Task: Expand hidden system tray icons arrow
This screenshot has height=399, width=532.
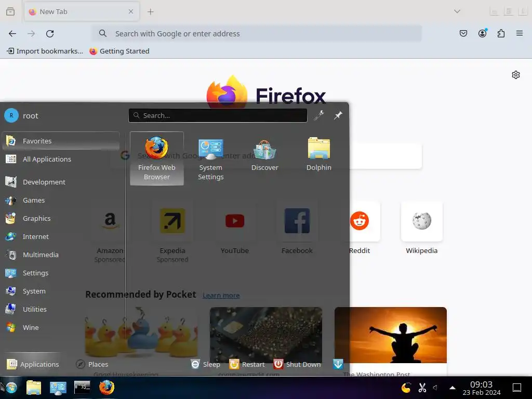Action: (453, 388)
